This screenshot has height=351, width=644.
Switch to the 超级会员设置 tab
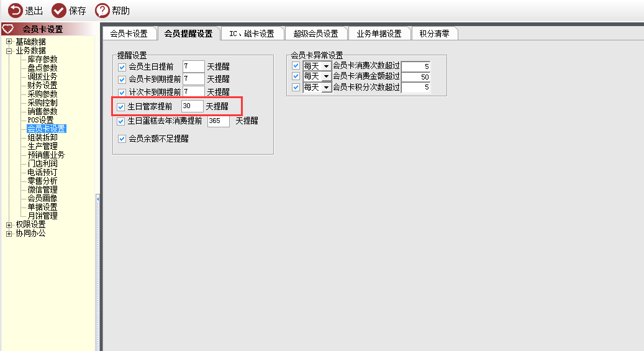(316, 34)
